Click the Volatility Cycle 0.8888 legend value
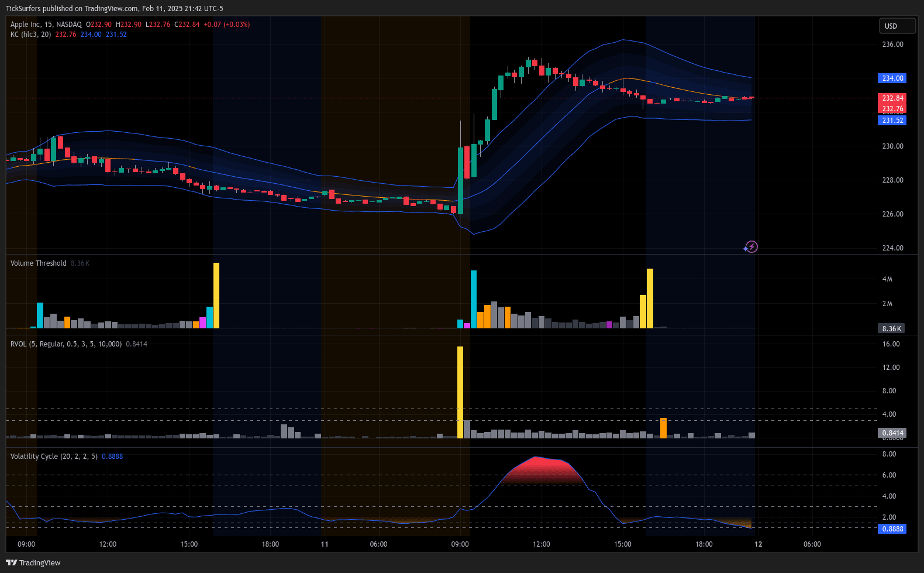This screenshot has width=924, height=573. point(112,457)
